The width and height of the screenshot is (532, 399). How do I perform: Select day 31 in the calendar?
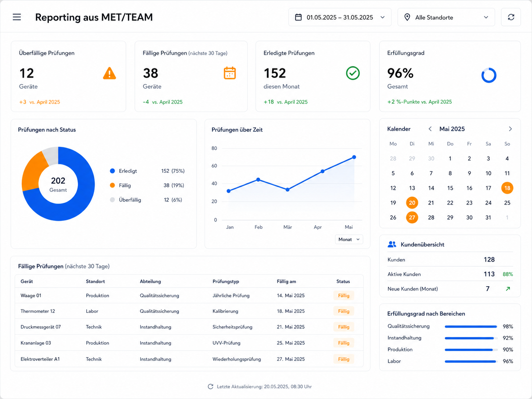tap(488, 218)
